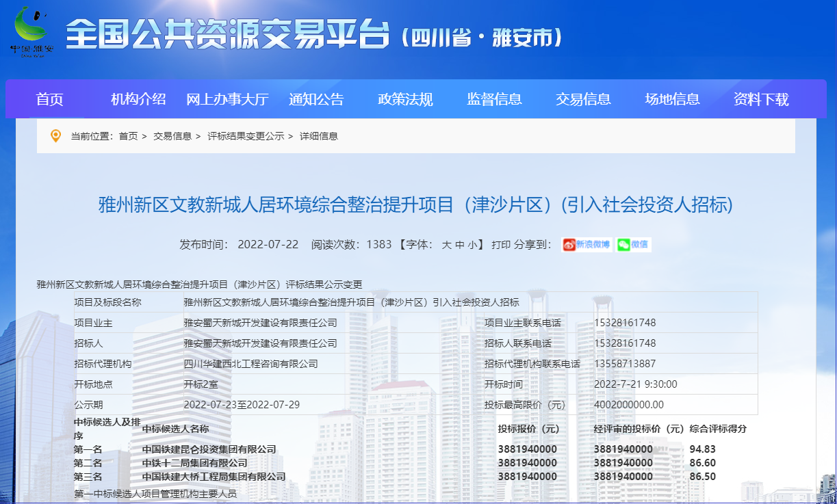Click the 首页 breadcrumb link
The width and height of the screenshot is (837, 504).
[128, 136]
